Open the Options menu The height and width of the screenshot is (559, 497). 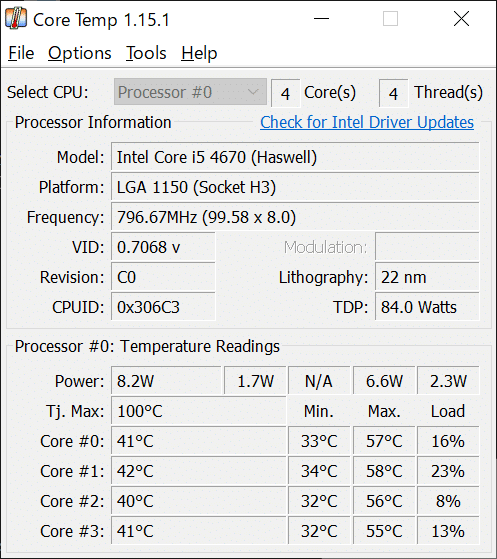[80, 53]
